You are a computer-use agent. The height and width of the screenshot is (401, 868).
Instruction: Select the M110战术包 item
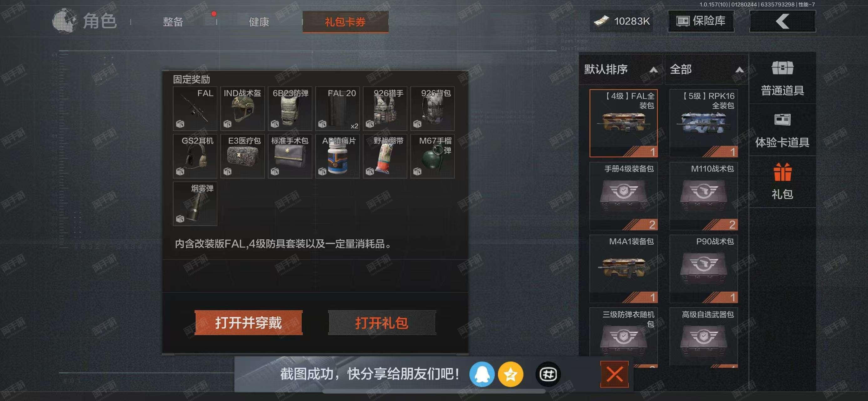click(703, 196)
